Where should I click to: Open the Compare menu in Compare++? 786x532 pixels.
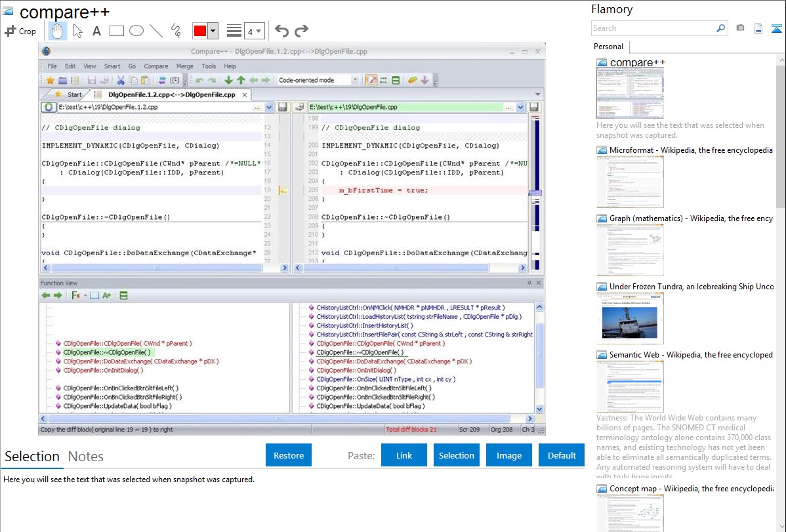pos(156,66)
